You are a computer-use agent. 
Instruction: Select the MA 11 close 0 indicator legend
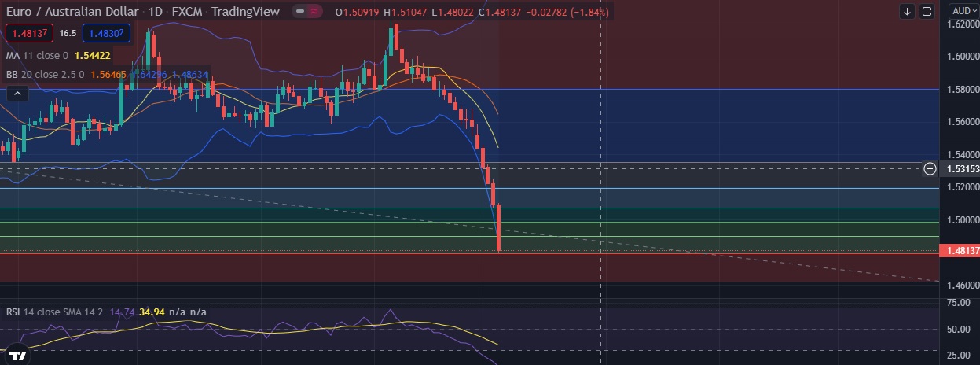click(x=37, y=56)
